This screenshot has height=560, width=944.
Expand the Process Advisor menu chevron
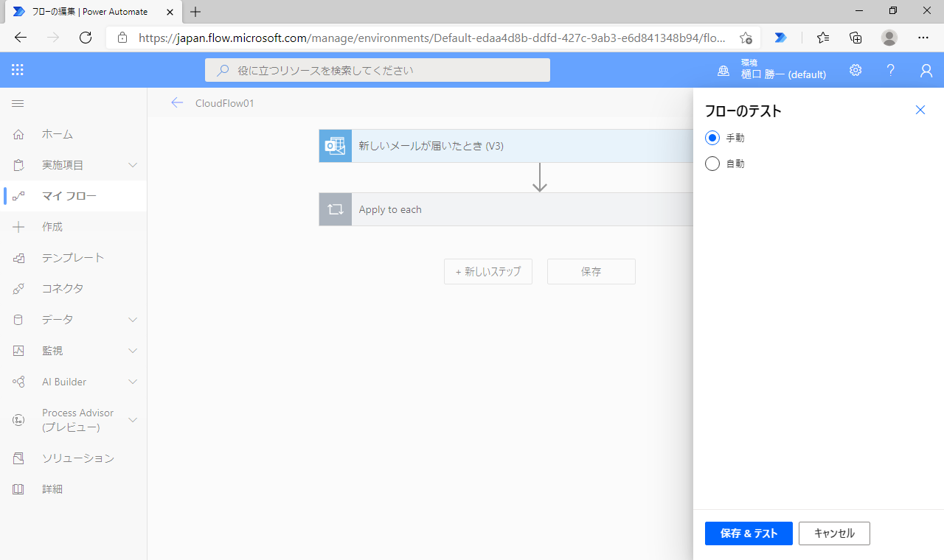[x=133, y=420]
